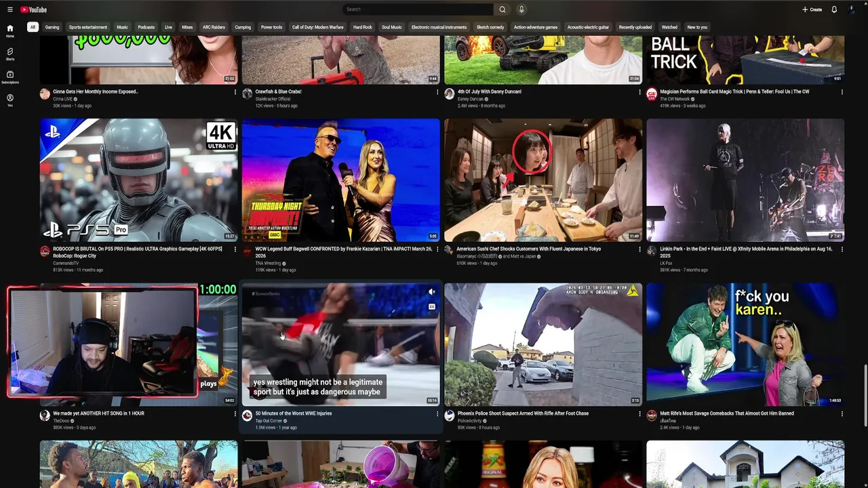
Task: Select the Music filter chip
Action: [122, 27]
